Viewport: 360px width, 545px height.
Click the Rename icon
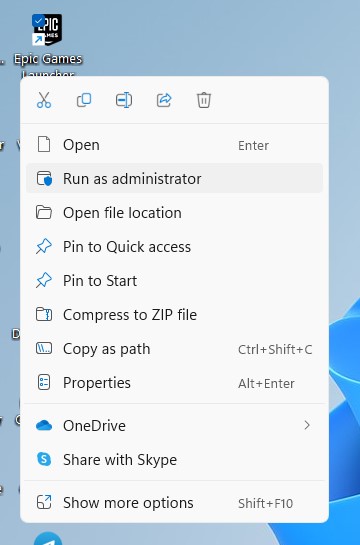coord(124,100)
